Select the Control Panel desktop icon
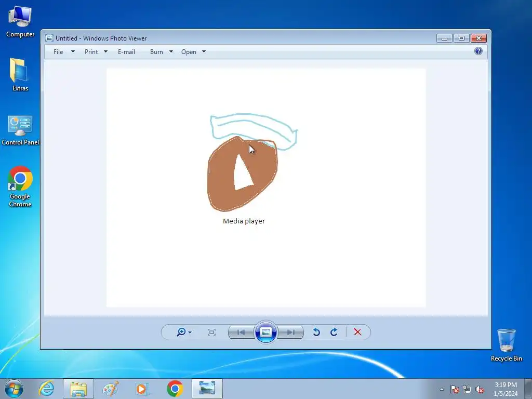 (x=20, y=130)
